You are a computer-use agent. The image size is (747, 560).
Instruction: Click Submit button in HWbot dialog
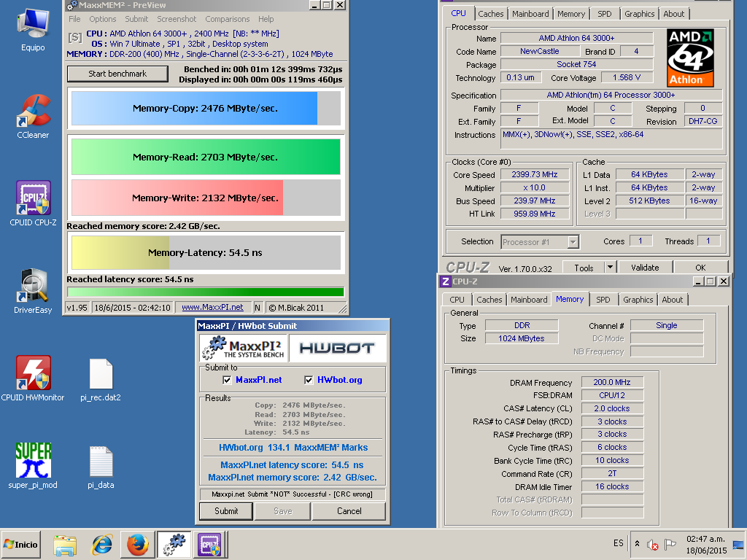(226, 511)
